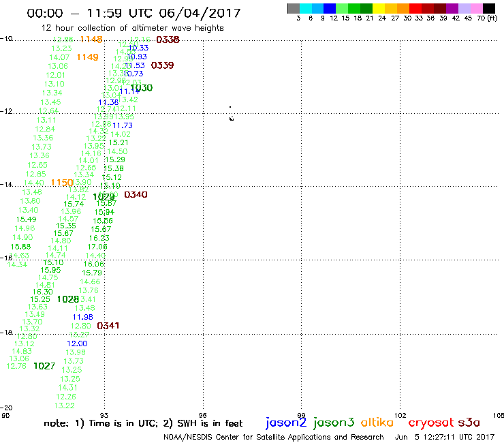Click the wave height value '15.25'

(x=40, y=299)
